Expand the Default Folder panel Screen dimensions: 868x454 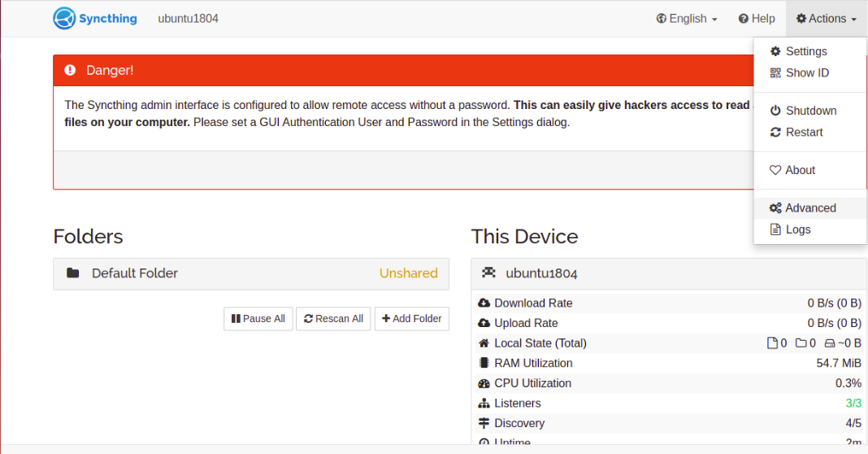pyautogui.click(x=251, y=273)
